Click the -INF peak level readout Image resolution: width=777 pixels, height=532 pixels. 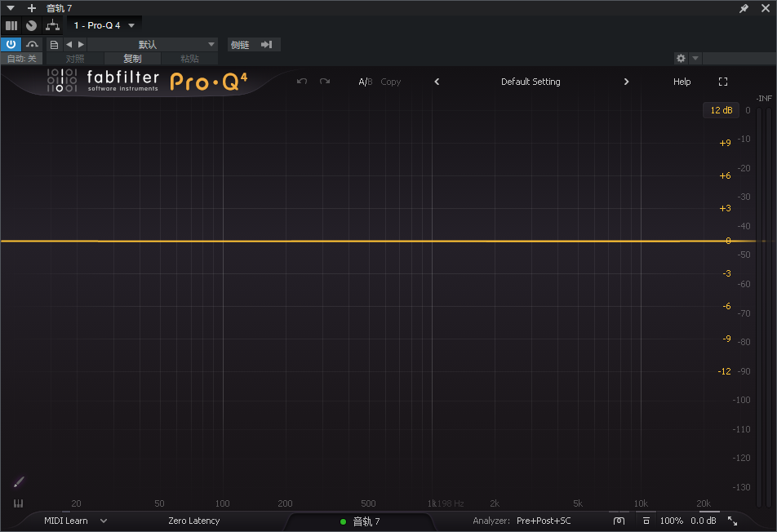tap(764, 98)
